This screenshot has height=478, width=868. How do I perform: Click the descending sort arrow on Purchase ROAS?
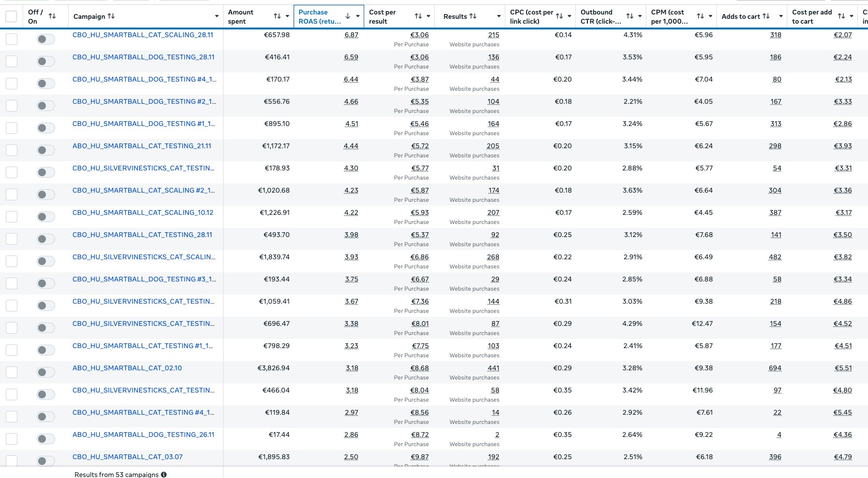(x=347, y=16)
